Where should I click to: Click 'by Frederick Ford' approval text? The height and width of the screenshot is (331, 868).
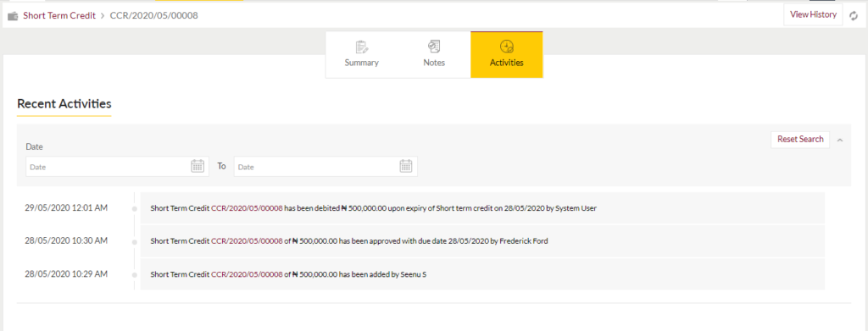[520, 241]
